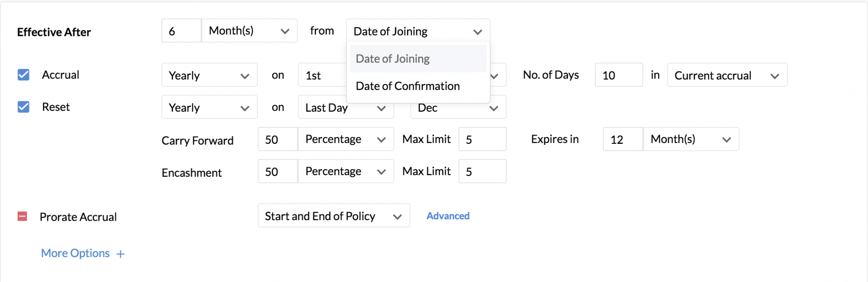Screen dimensions: 868x282
Task: Choose the Date of Joining option
Action: pos(392,59)
